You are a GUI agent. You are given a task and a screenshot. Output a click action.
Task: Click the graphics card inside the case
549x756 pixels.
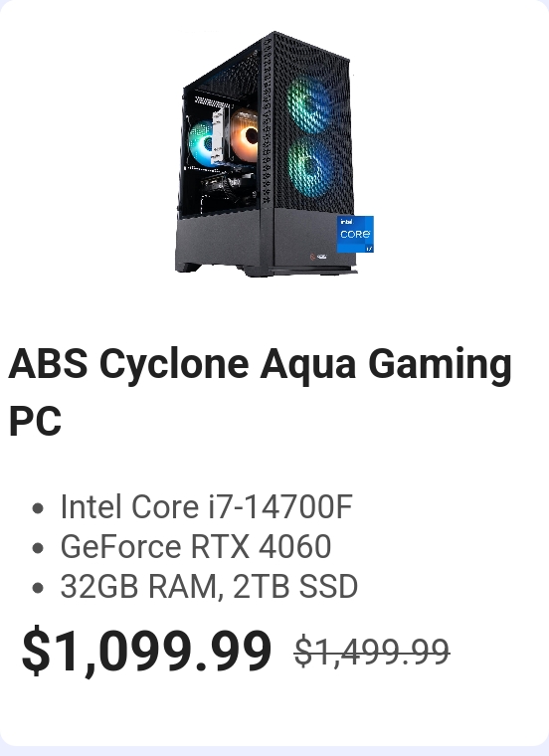[227, 187]
